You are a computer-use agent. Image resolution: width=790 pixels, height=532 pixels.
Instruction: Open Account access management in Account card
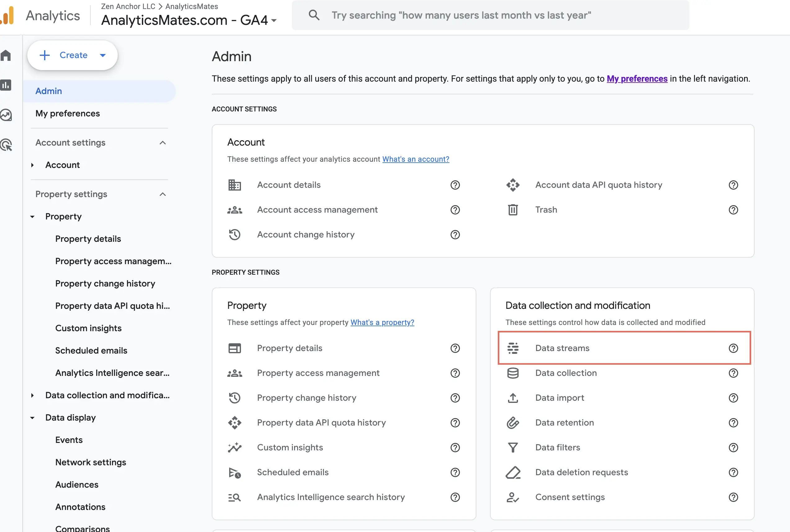[317, 210]
